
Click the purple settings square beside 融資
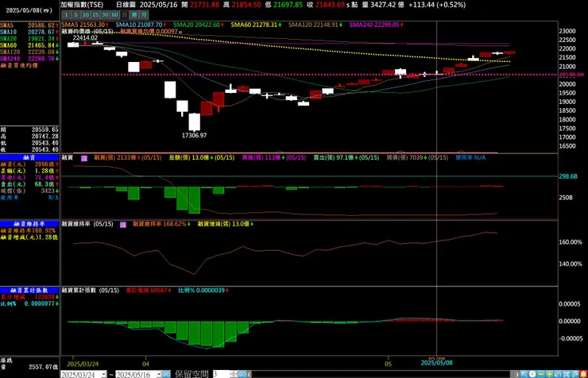click(84, 159)
